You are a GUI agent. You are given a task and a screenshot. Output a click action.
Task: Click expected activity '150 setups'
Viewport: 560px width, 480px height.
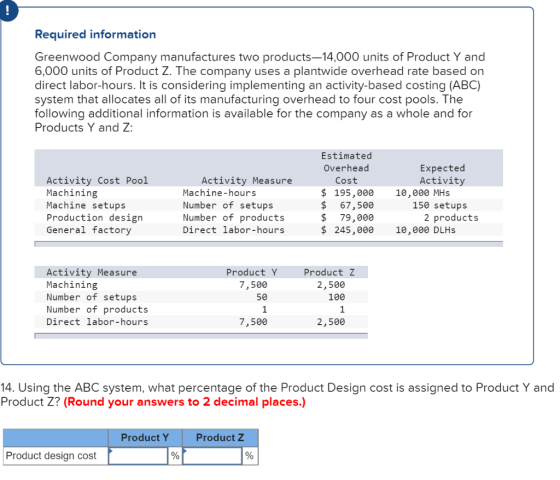point(440,205)
